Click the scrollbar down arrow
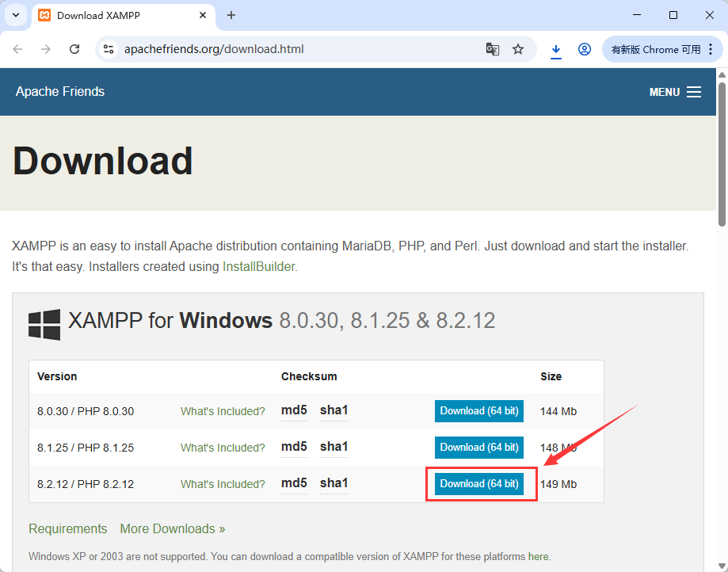This screenshot has width=728, height=572. [x=722, y=566]
